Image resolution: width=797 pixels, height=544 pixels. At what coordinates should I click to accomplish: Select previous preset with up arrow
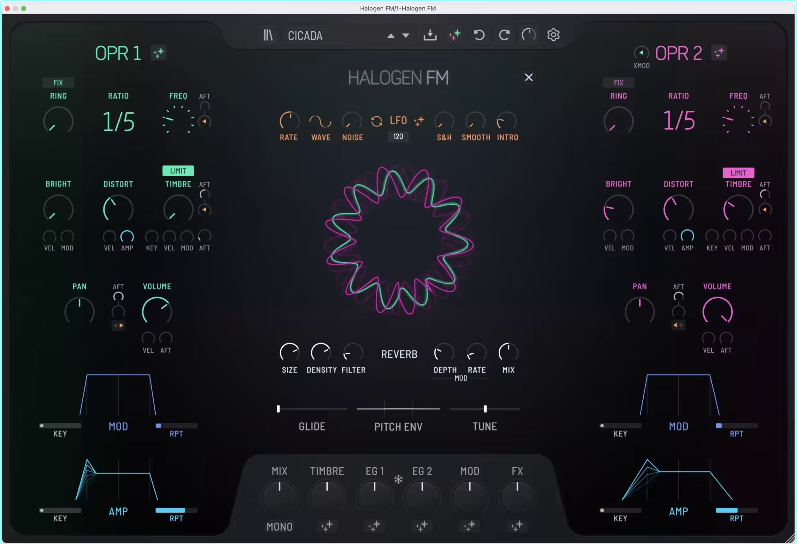[x=390, y=36]
